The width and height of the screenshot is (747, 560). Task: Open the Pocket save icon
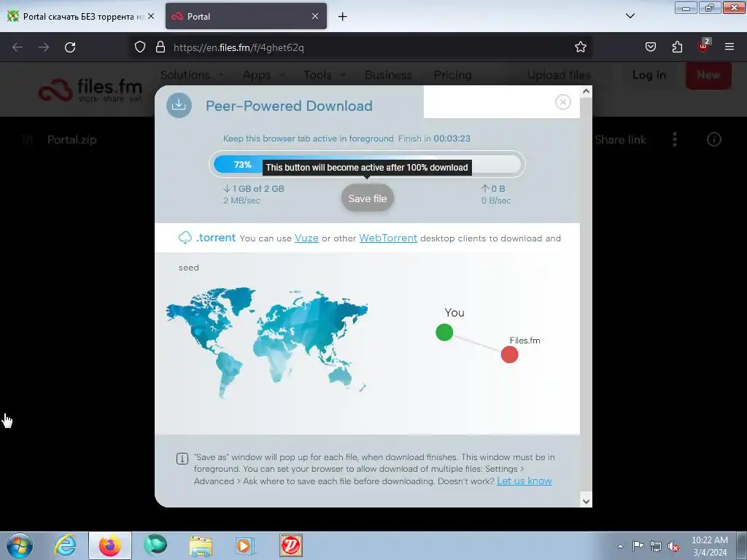click(651, 47)
